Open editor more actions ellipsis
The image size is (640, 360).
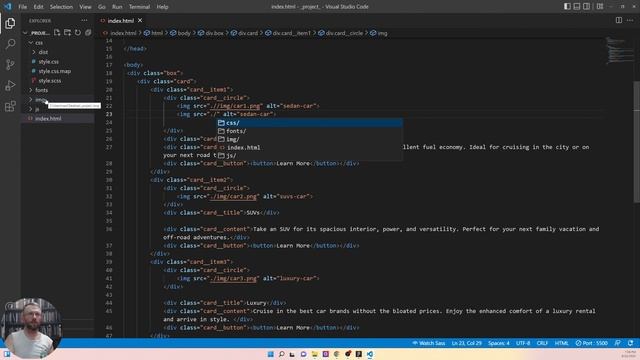tap(630, 20)
